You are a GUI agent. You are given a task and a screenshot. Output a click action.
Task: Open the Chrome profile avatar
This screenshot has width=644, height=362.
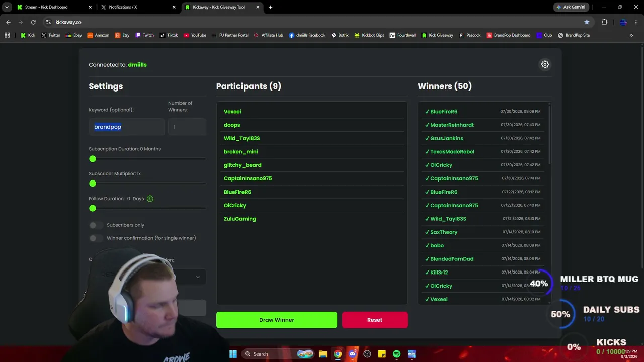pyautogui.click(x=623, y=22)
